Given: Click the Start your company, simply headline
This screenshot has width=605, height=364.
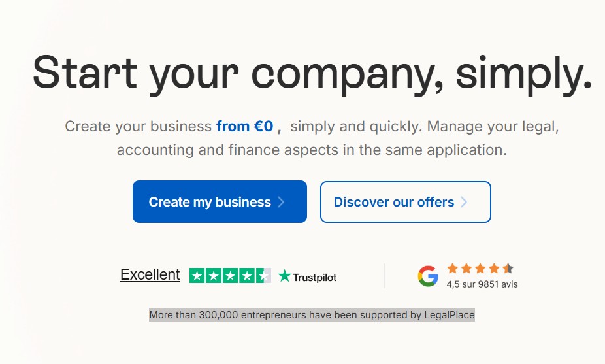Looking at the screenshot, I should pyautogui.click(x=312, y=73).
